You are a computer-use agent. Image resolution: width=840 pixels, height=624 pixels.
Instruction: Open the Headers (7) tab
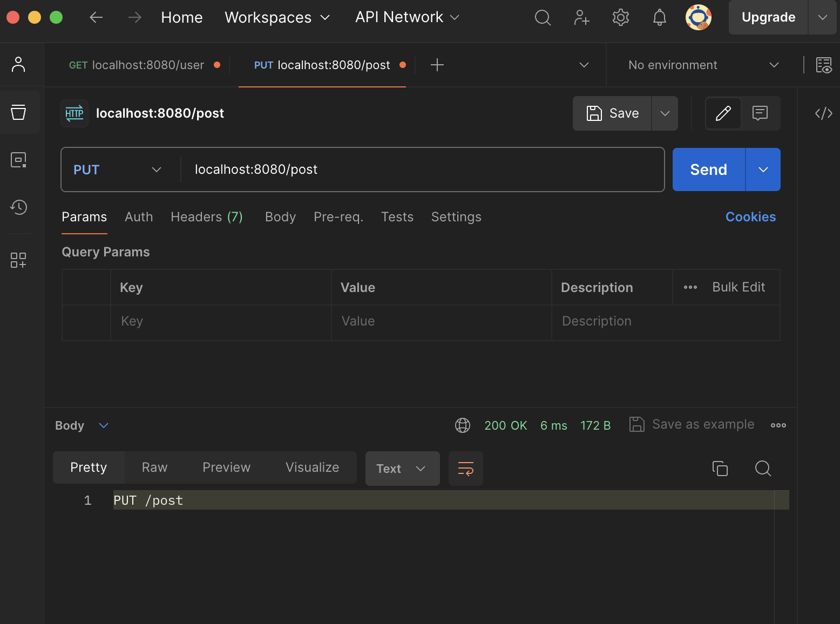[207, 216]
